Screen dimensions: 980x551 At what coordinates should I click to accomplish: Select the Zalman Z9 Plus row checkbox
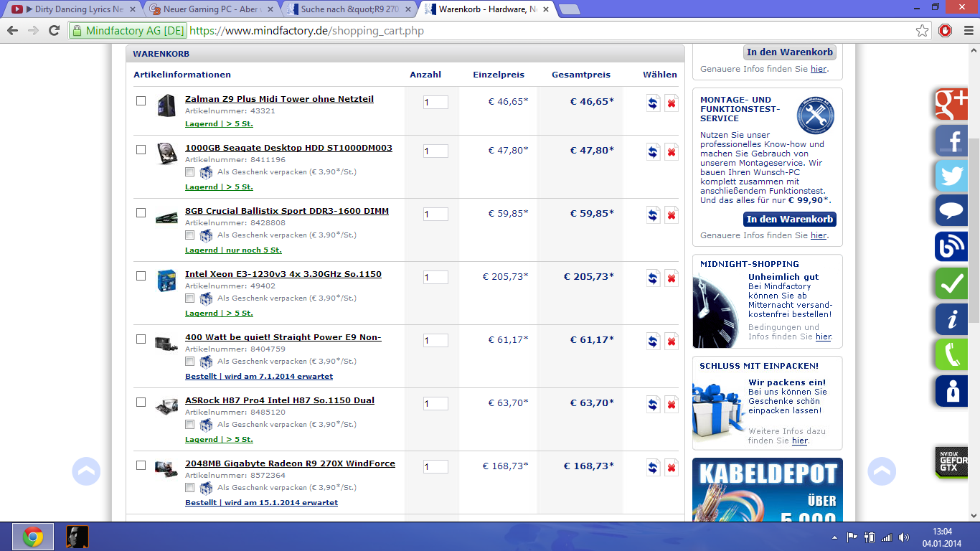point(141,100)
